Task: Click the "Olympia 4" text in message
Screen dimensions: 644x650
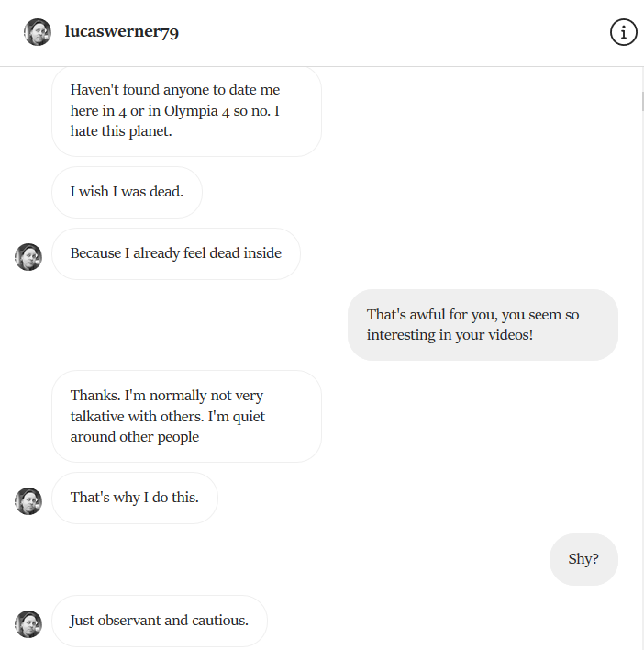Action: tap(197, 111)
